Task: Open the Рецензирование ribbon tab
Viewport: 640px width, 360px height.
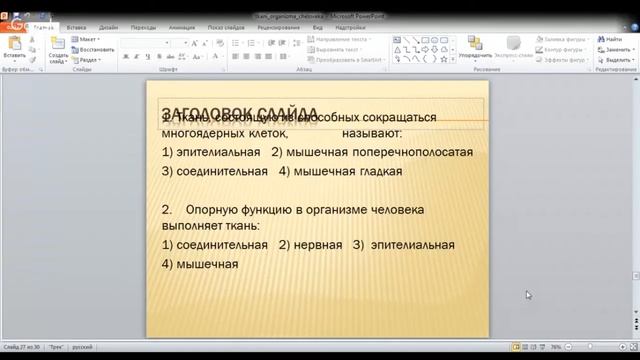Action: 278,27
